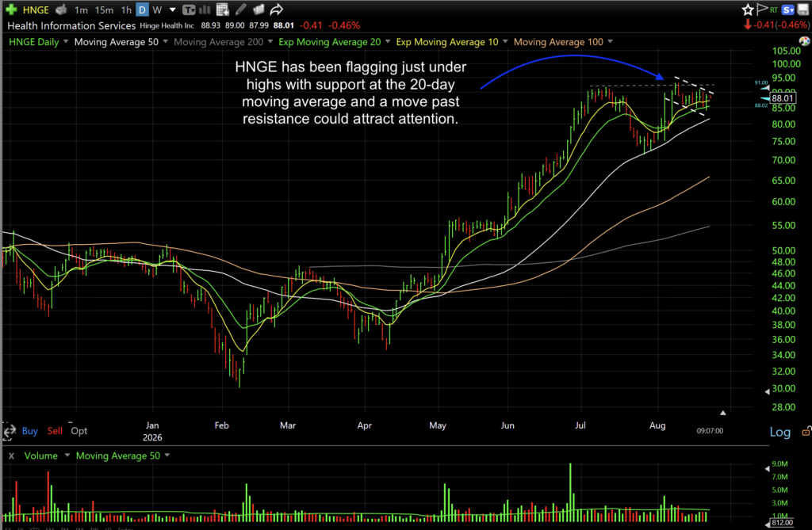Click the 88.01 current price label
The height and width of the screenshot is (530, 812).
pos(782,98)
